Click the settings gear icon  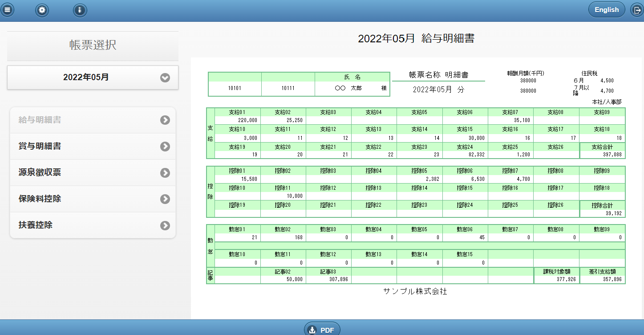click(x=42, y=10)
